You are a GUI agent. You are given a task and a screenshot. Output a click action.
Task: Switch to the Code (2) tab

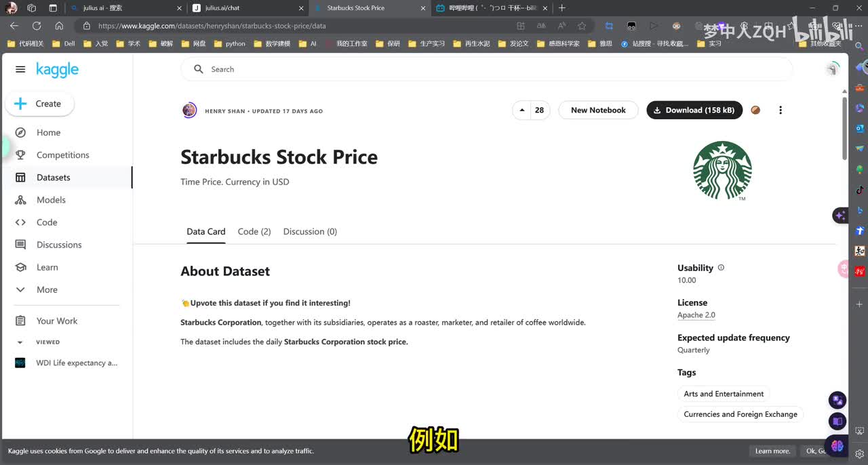coord(254,232)
